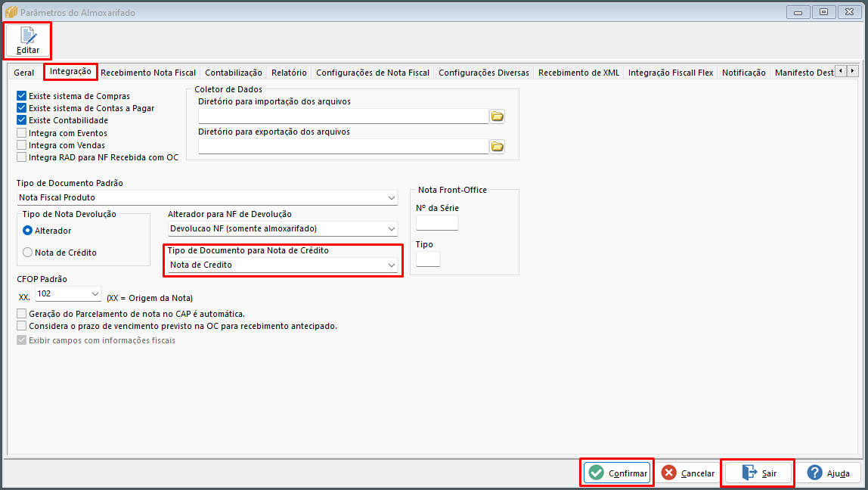Image resolution: width=868 pixels, height=490 pixels.
Task: Check Integra RAD para NF Recebida com OC
Action: coord(22,157)
